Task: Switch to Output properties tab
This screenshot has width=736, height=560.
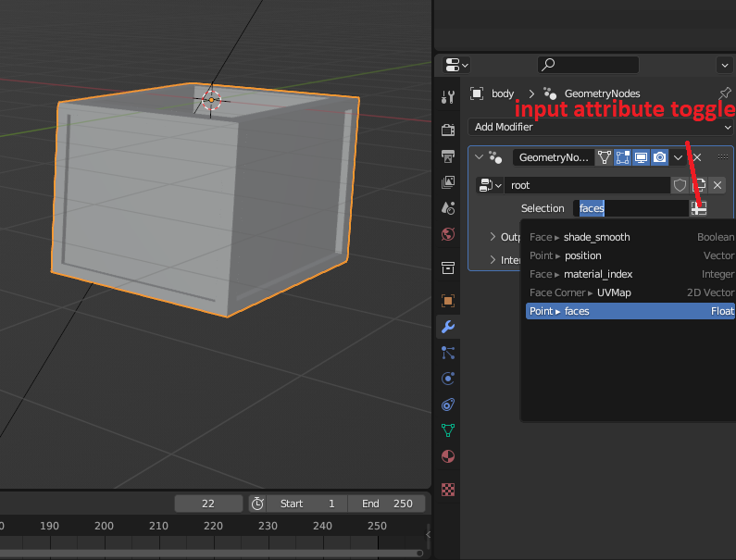Action: [448, 156]
